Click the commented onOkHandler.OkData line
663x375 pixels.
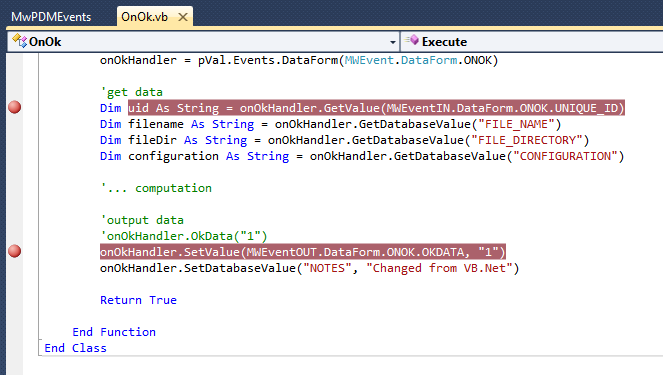coord(184,236)
